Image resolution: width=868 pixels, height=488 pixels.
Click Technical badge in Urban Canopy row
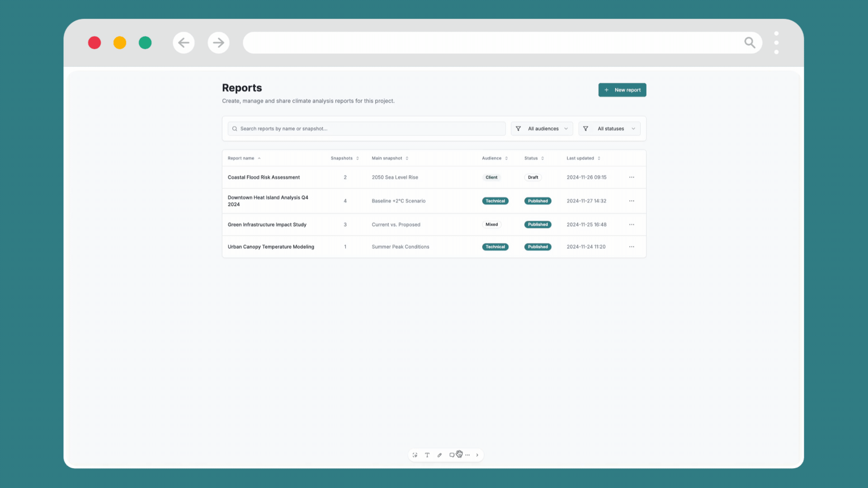pos(495,247)
